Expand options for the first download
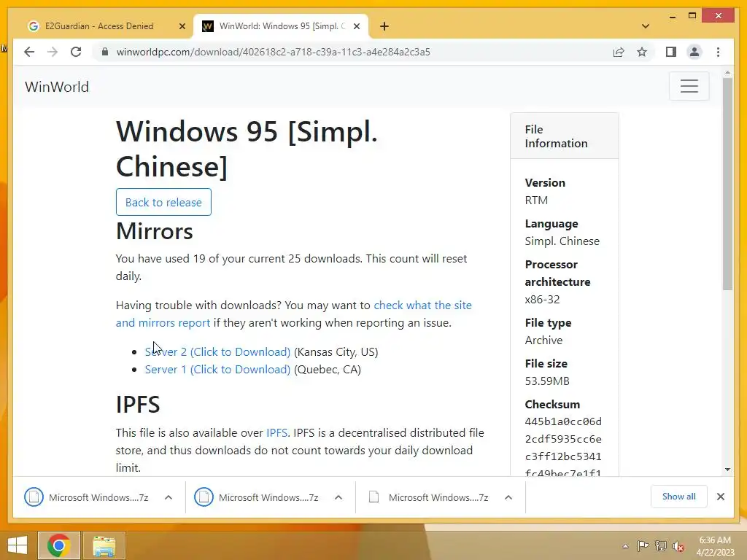 coord(169,497)
